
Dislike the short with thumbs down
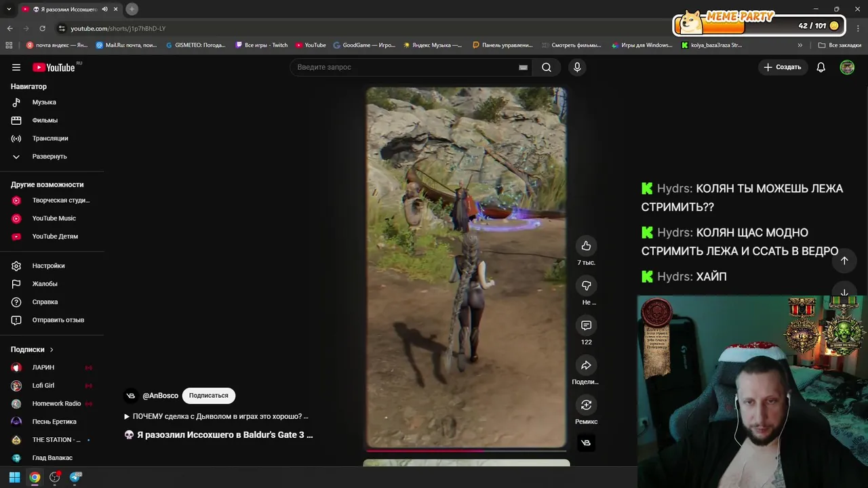click(586, 285)
